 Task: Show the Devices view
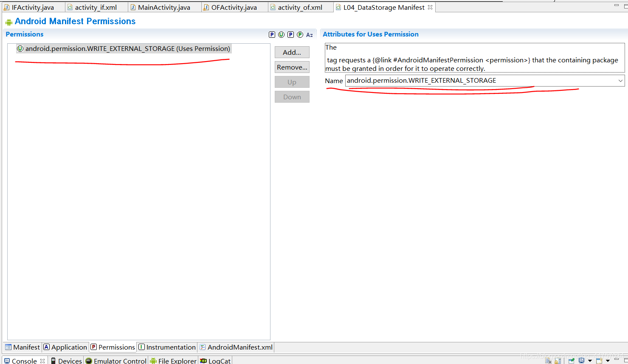point(66,361)
